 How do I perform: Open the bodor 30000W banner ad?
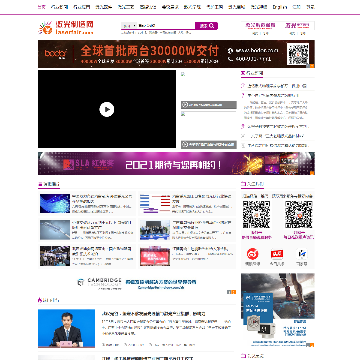click(176, 54)
